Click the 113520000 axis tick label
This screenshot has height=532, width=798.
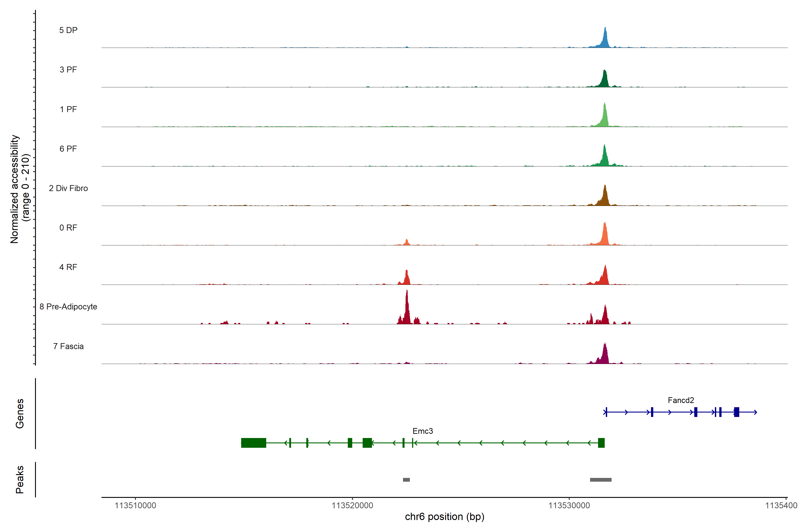pyautogui.click(x=352, y=505)
